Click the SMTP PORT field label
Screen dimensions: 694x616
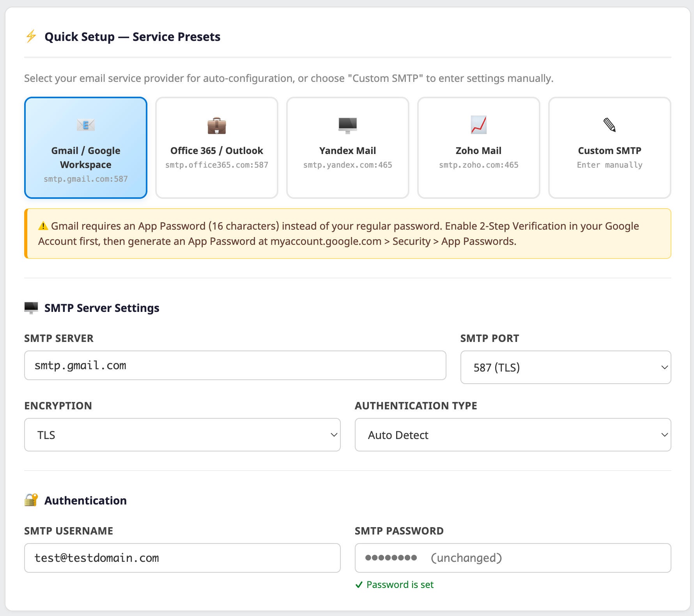point(490,338)
